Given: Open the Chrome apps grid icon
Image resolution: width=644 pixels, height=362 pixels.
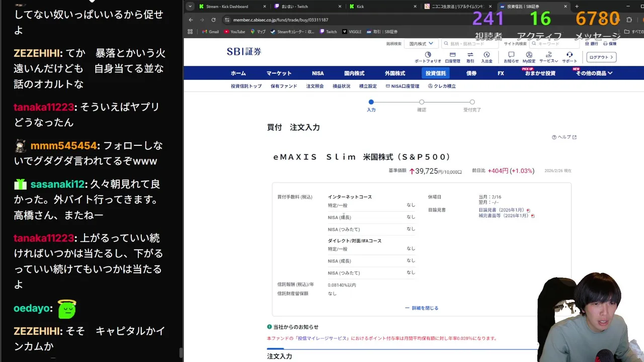Looking at the screenshot, I should pyautogui.click(x=190, y=32).
